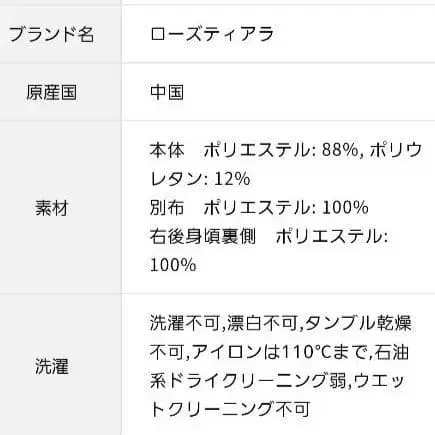Viewport: 435px width, 435px height.
Task: Click the 素材 row label
Action: 52,208
